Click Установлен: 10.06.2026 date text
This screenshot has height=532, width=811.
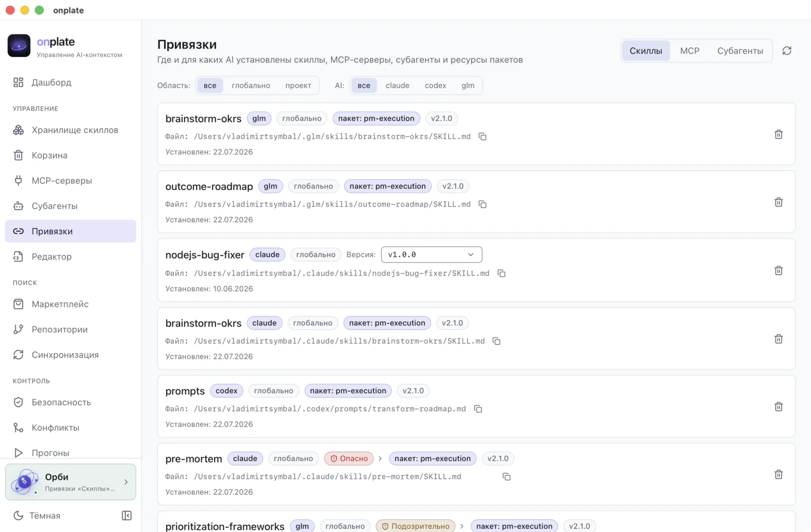[209, 289]
